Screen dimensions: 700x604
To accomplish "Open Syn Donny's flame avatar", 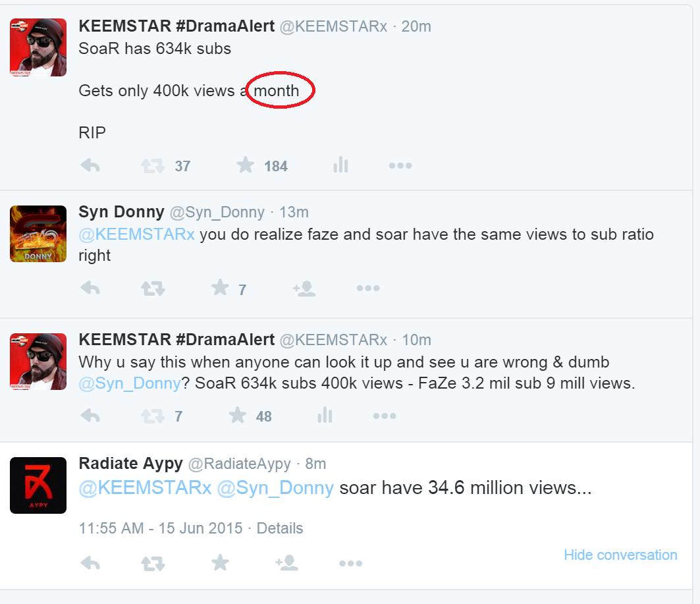I will click(38, 234).
